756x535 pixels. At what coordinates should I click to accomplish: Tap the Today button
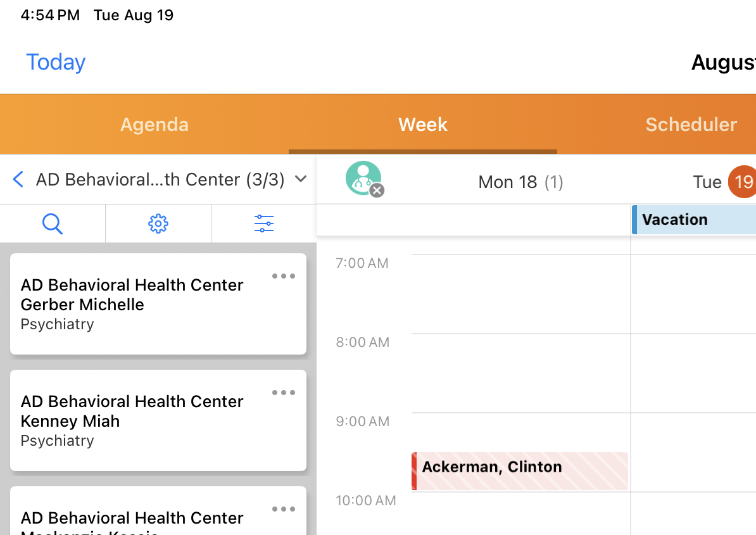(x=56, y=62)
